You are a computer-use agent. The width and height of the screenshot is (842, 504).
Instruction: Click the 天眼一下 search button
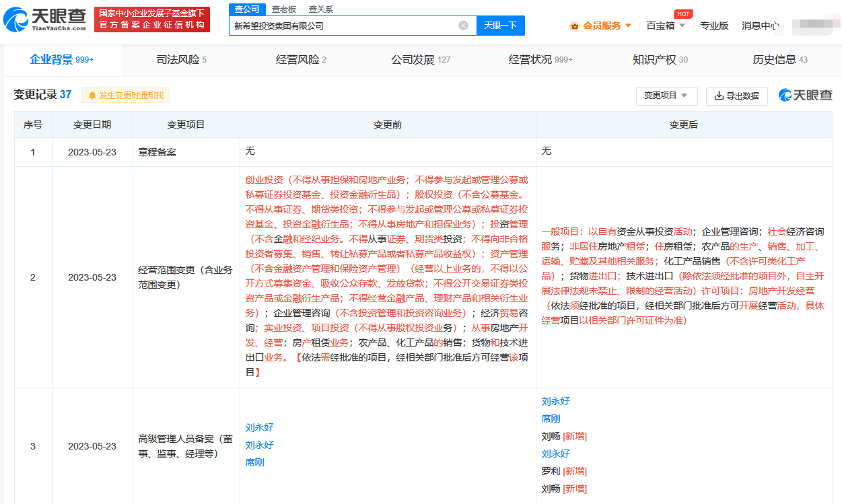pos(501,26)
